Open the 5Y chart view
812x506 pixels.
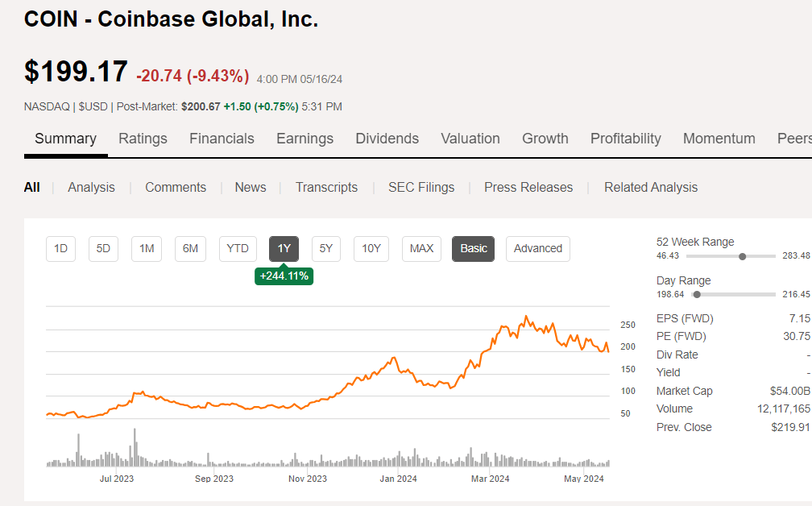point(325,249)
